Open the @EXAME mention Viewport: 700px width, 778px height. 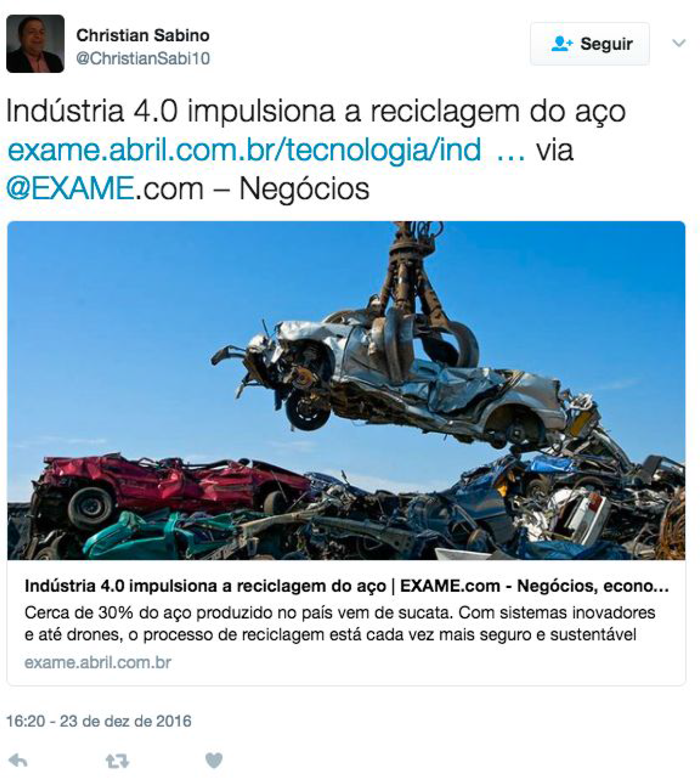click(70, 188)
